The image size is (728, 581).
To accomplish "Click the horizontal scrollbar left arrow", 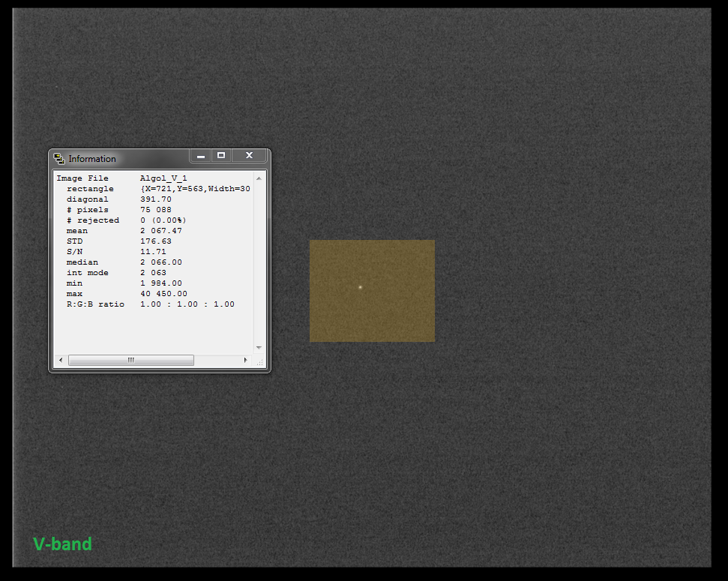I will [x=60, y=361].
